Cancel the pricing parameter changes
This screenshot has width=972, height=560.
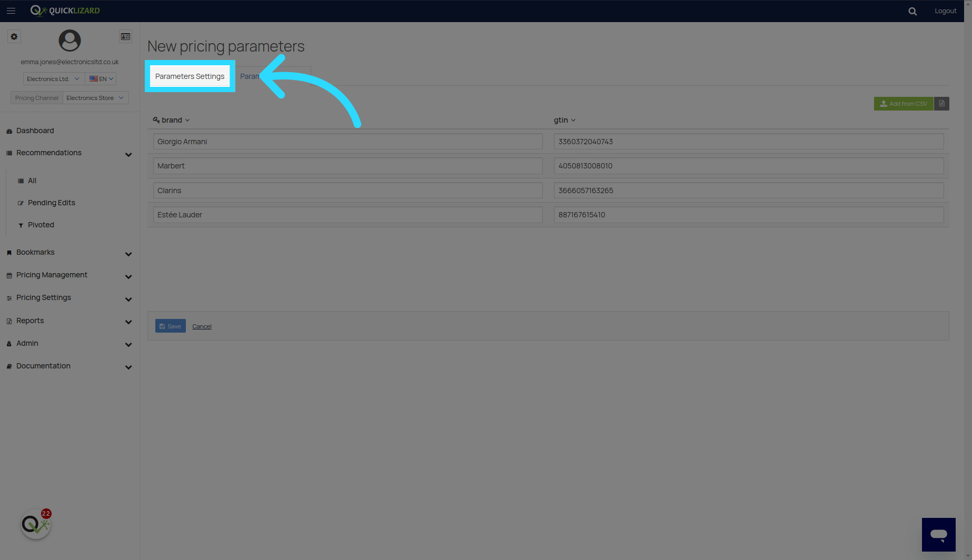click(x=202, y=326)
